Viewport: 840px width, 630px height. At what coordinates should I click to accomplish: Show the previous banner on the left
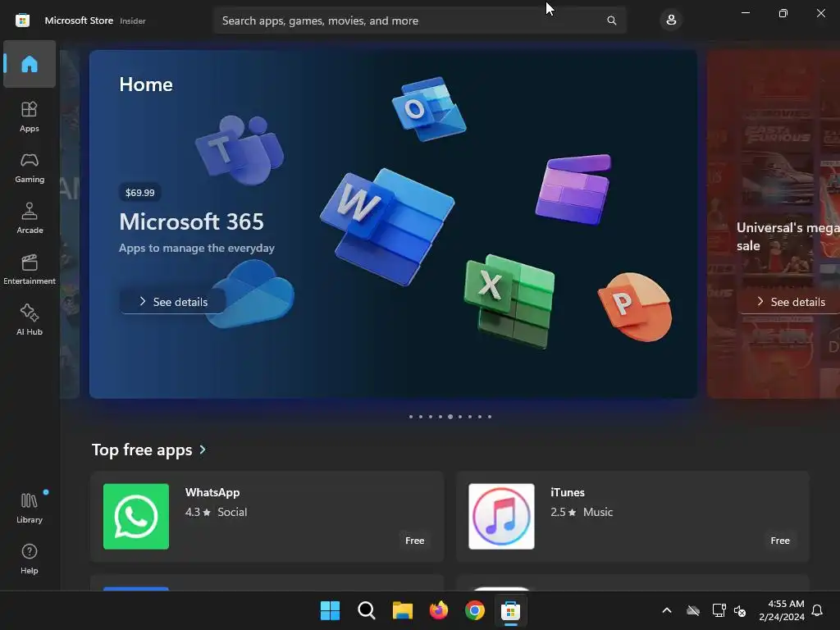[x=70, y=224]
